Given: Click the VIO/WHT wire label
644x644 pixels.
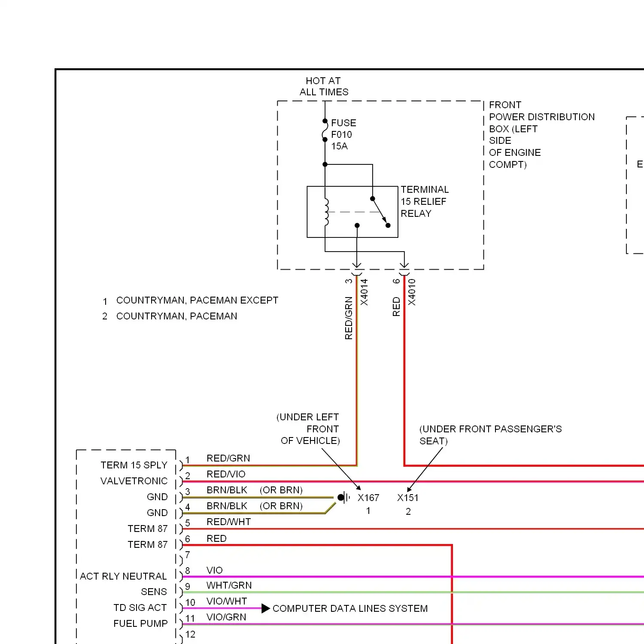Looking at the screenshot, I should tap(226, 601).
